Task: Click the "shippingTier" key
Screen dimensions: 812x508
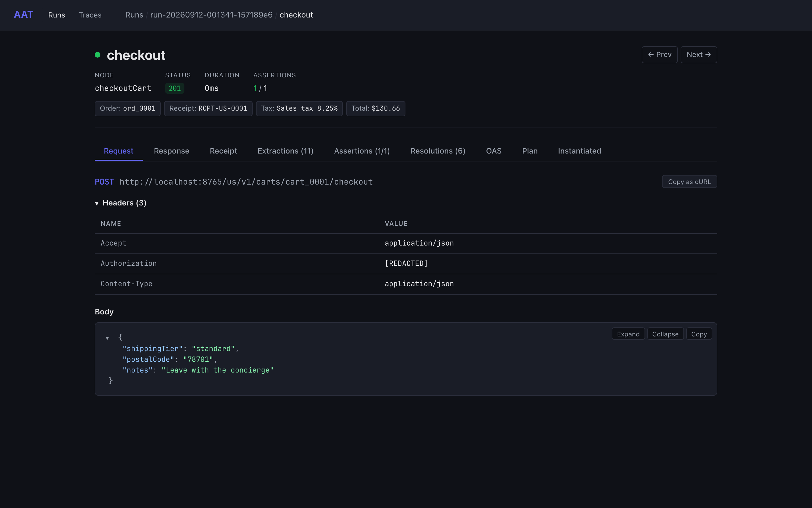Action: [152, 349]
